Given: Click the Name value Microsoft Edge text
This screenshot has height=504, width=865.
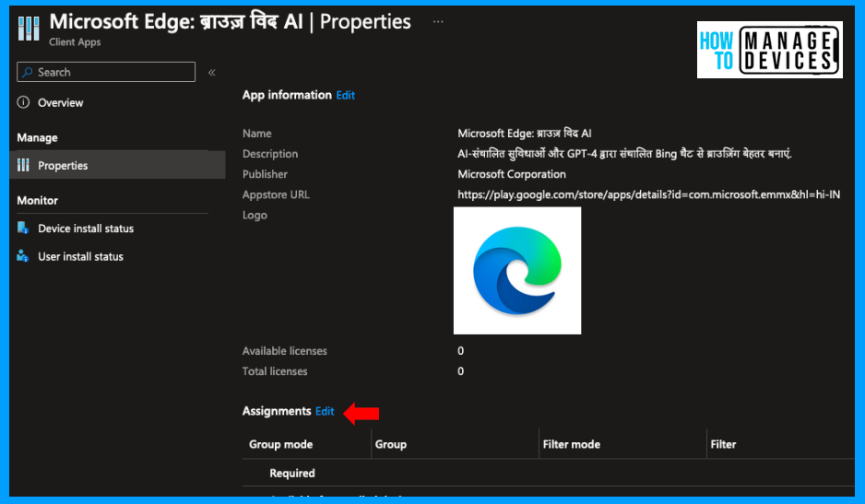Looking at the screenshot, I should [x=524, y=134].
